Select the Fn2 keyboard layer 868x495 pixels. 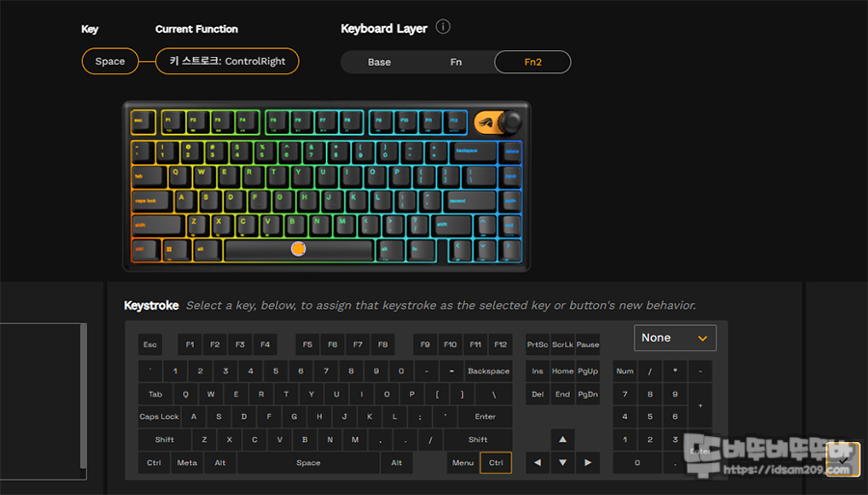532,62
